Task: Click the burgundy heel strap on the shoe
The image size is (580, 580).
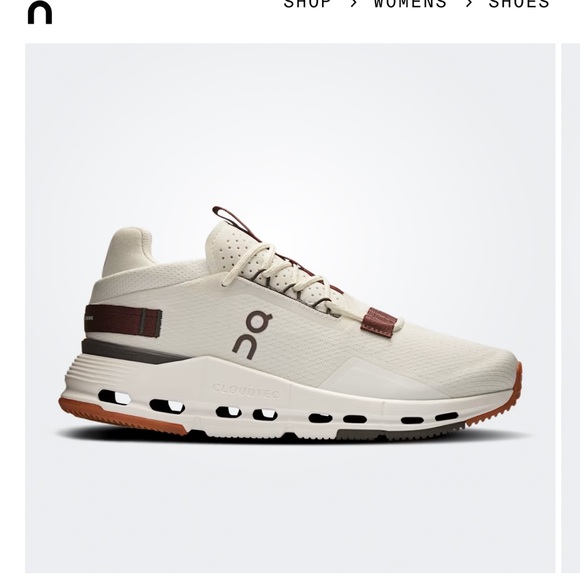Action: 123,320
